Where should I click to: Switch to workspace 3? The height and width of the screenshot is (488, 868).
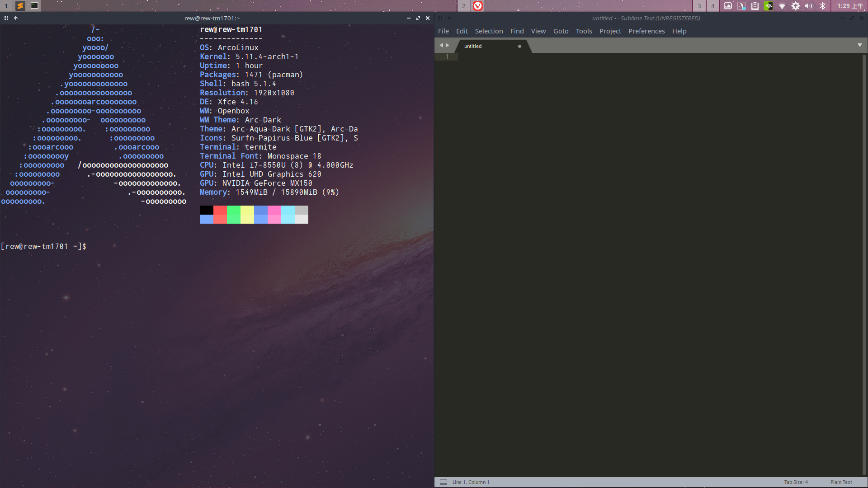tap(699, 6)
